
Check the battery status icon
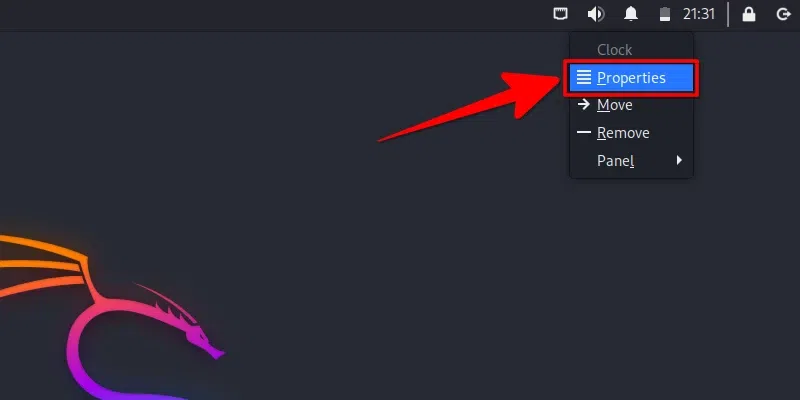[x=665, y=14]
